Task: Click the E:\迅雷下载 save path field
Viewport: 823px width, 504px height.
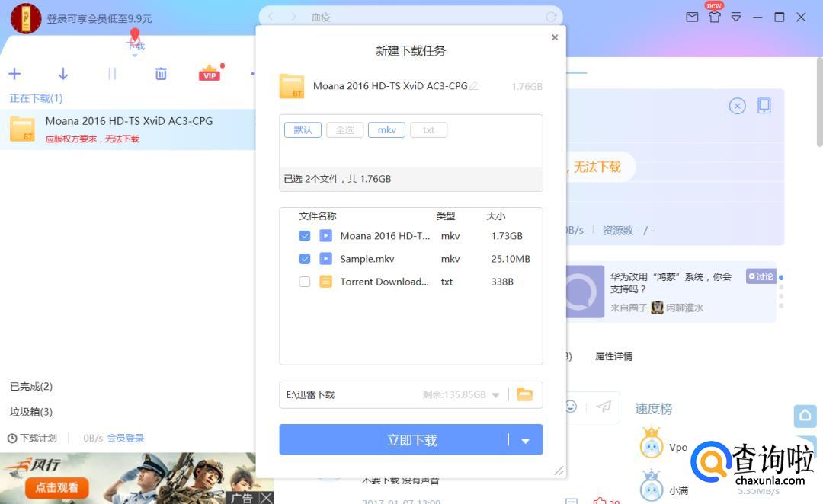Action: 411,394
